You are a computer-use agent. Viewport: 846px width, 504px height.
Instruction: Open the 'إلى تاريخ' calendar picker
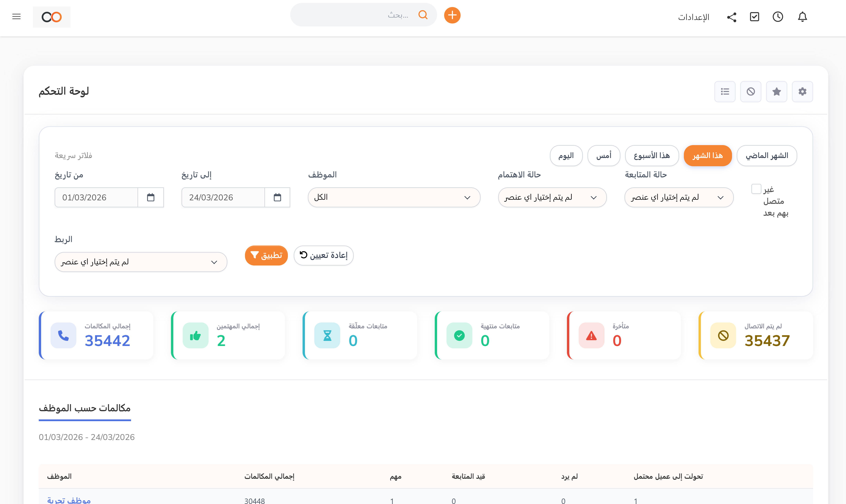[277, 197]
